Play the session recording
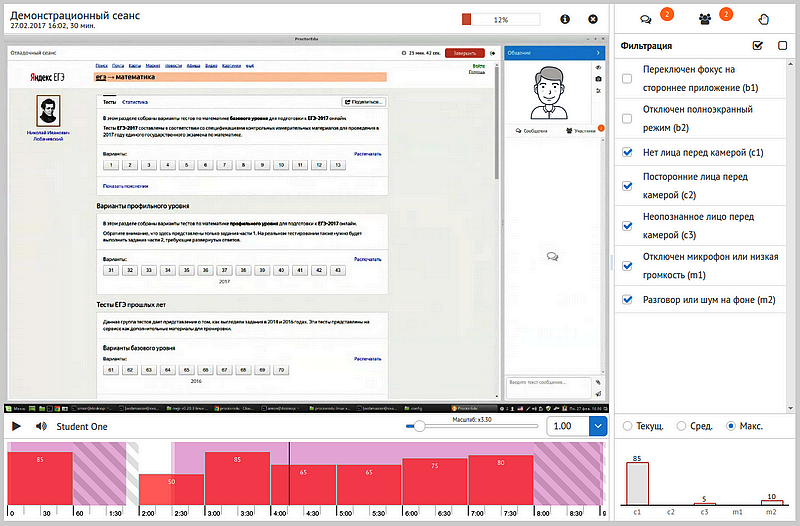The width and height of the screenshot is (800, 526). pyautogui.click(x=16, y=427)
